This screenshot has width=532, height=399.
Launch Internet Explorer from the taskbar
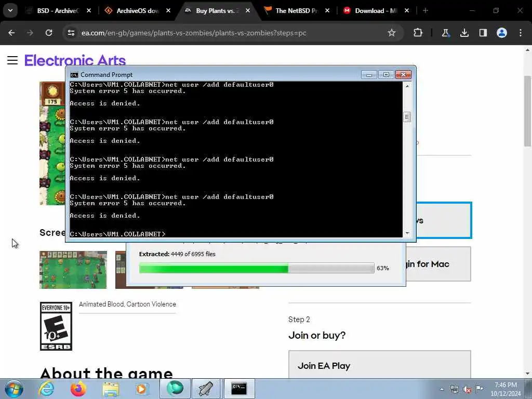(46, 389)
